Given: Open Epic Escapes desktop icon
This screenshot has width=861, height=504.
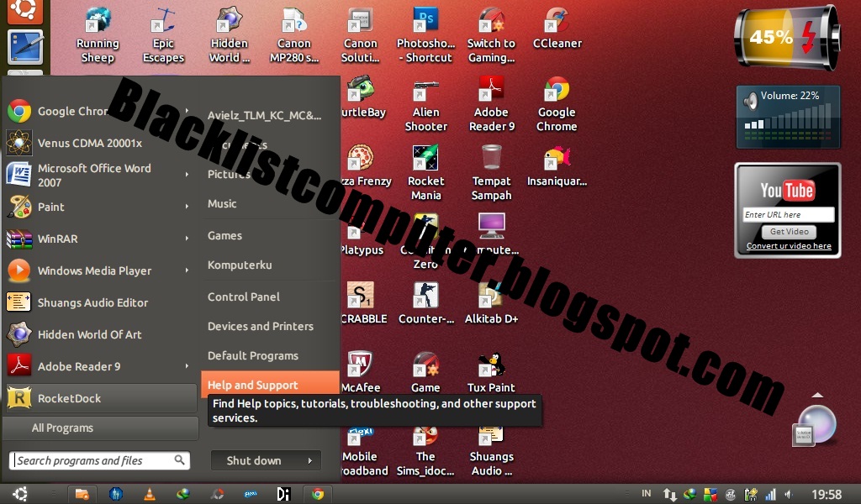Looking at the screenshot, I should tap(163, 34).
